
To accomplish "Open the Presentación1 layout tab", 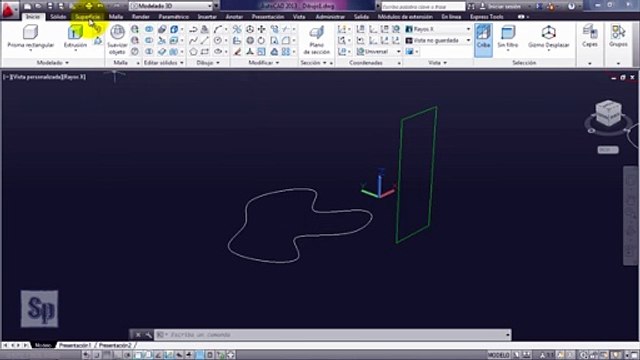I will [x=75, y=345].
